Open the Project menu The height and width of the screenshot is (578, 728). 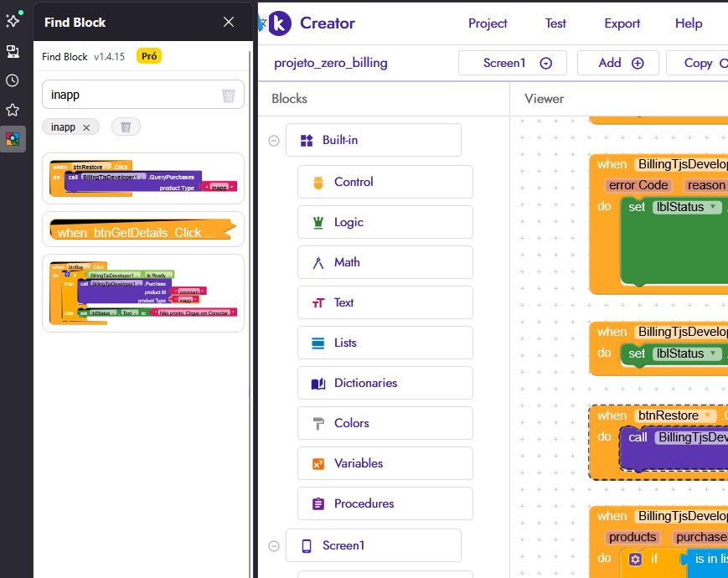tap(488, 23)
